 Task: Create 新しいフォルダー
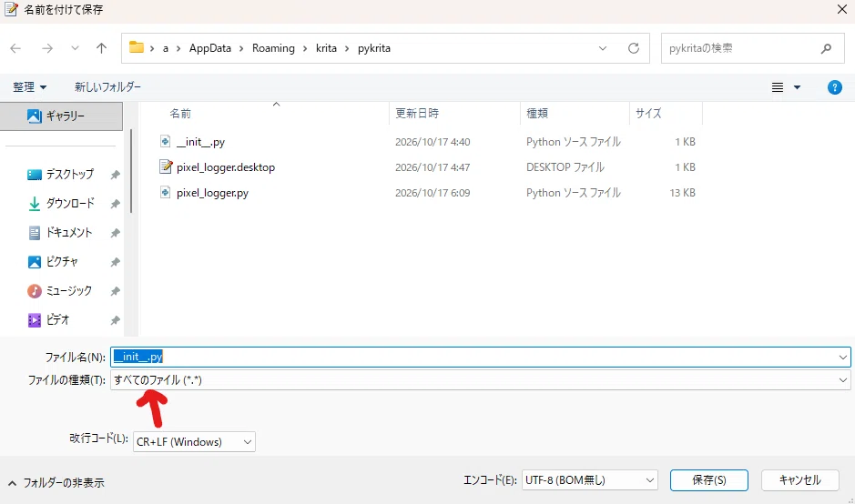coord(107,87)
